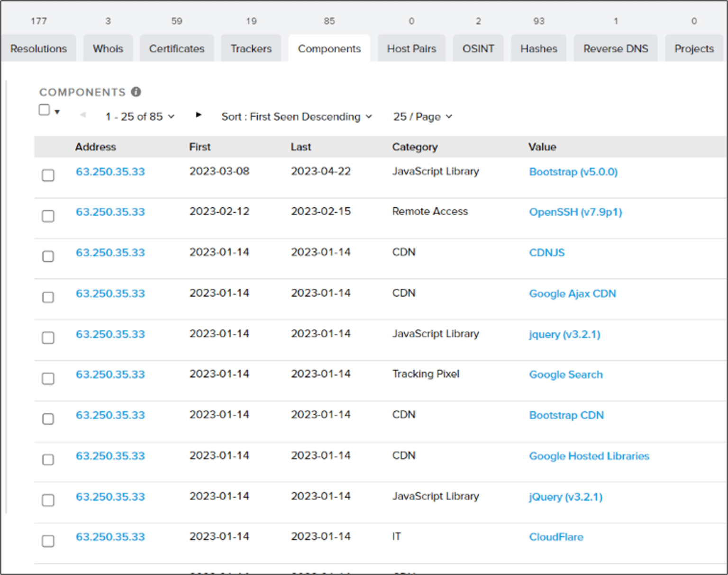
Task: Switch to the Reverse DNS tab
Action: (616, 48)
